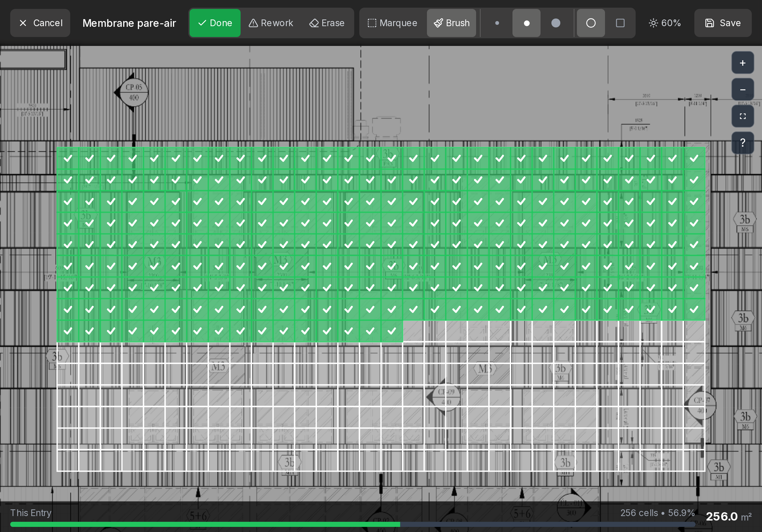The width and height of the screenshot is (762, 532).
Task: Click the Membrane pare-air title
Action: [129, 23]
